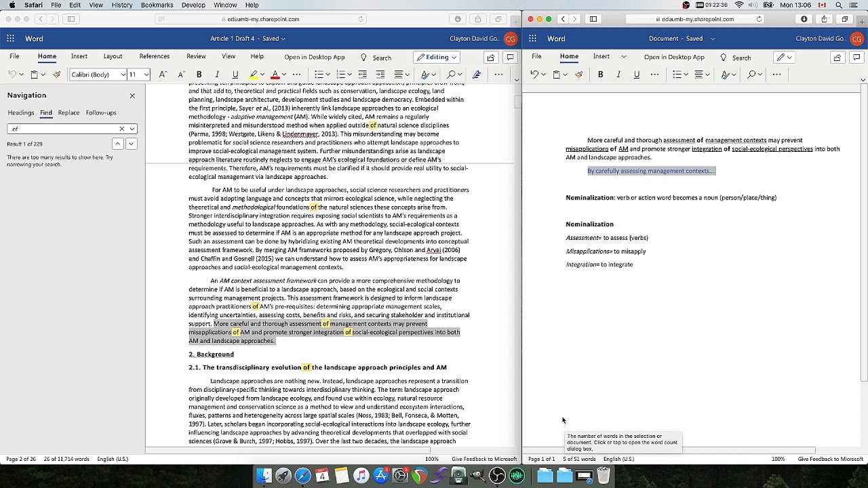
Task: Open highlight color dropdown arrow in left Word
Action: (262, 75)
